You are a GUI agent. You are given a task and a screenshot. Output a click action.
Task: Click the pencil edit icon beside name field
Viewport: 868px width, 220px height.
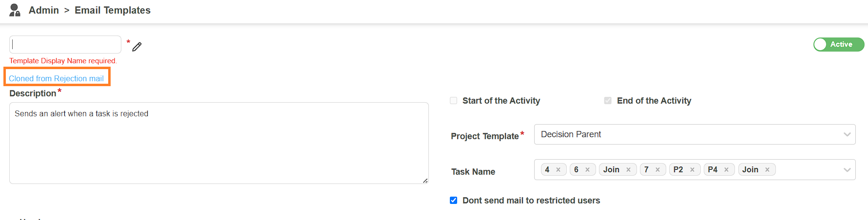[137, 47]
